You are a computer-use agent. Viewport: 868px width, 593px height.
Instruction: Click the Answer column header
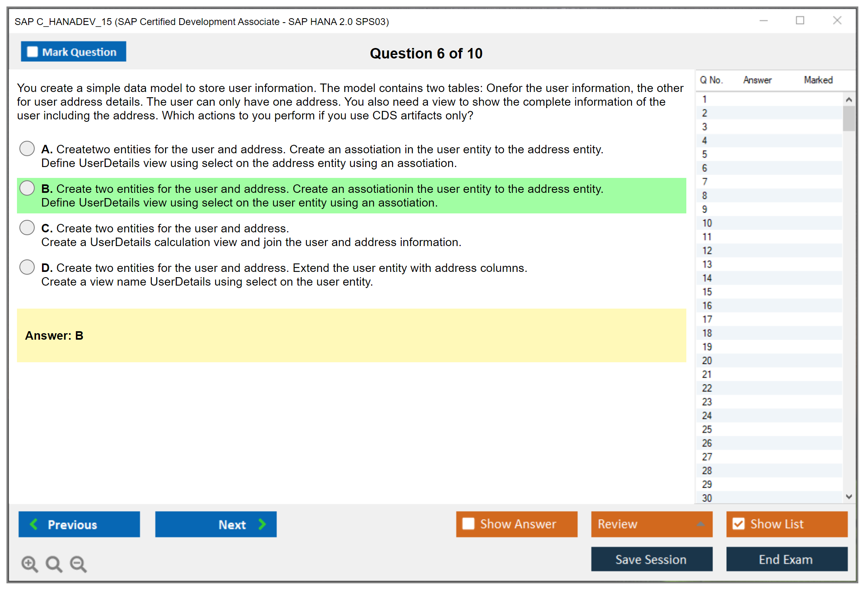tap(757, 80)
